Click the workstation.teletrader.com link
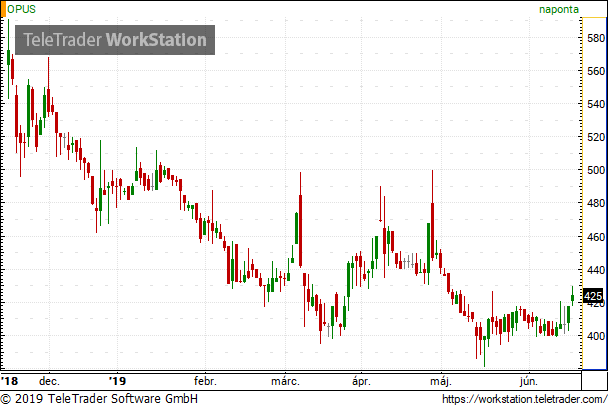The image size is (608, 408). [525, 399]
